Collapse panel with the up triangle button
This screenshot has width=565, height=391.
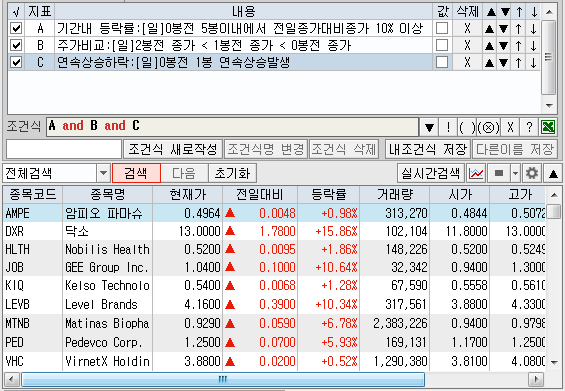[553, 173]
